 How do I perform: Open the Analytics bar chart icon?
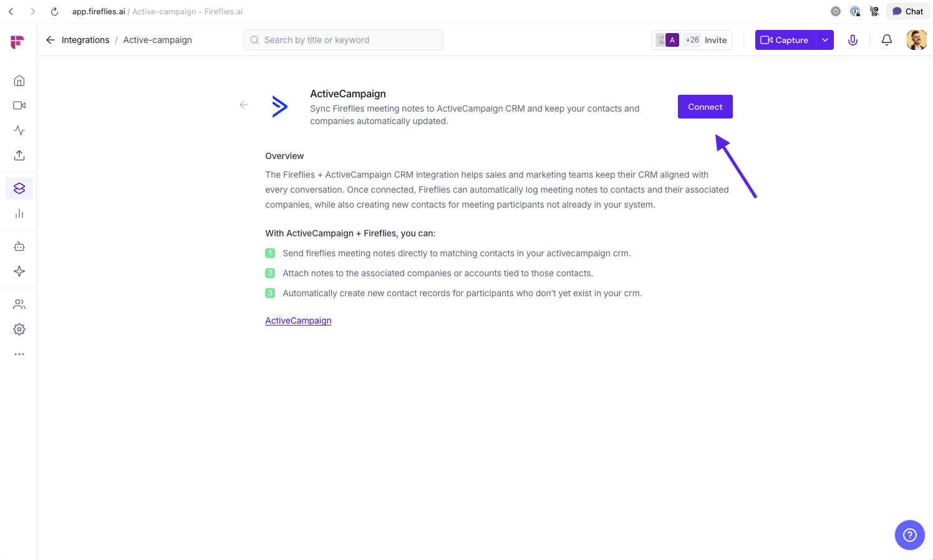tap(19, 213)
